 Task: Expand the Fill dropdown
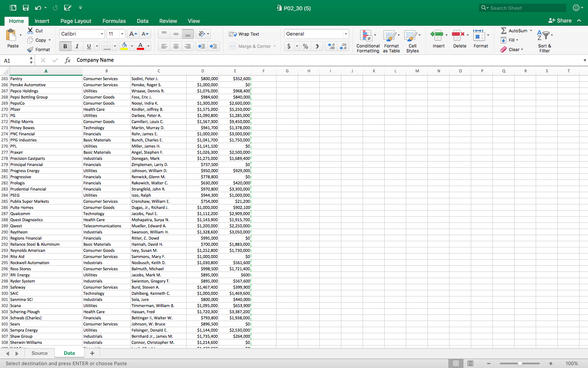tap(517, 40)
